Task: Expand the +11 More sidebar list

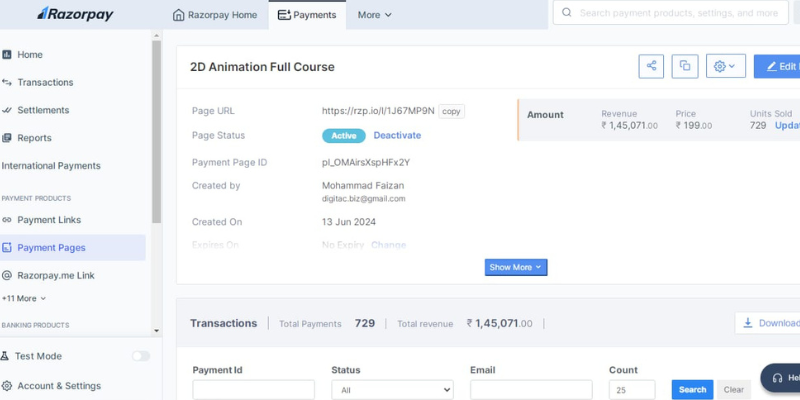Action: tap(24, 298)
